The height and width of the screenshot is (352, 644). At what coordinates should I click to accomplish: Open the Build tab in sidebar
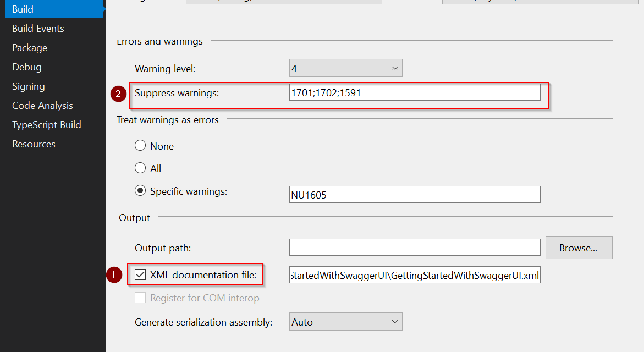23,9
